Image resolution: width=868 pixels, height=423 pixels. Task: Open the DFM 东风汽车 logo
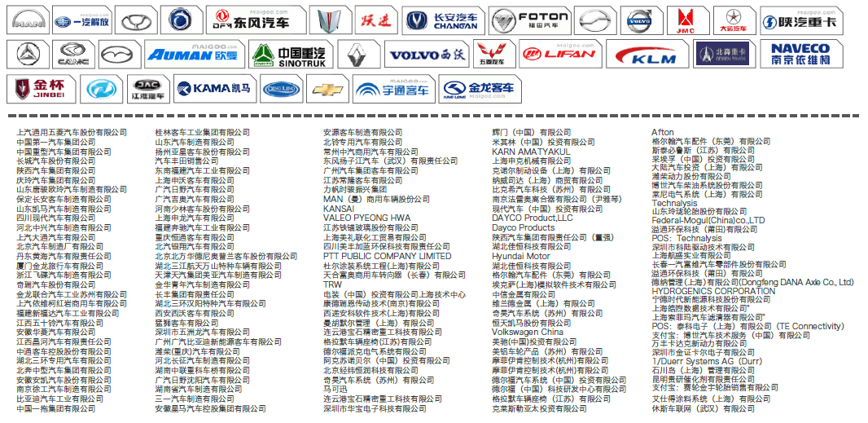[256, 20]
